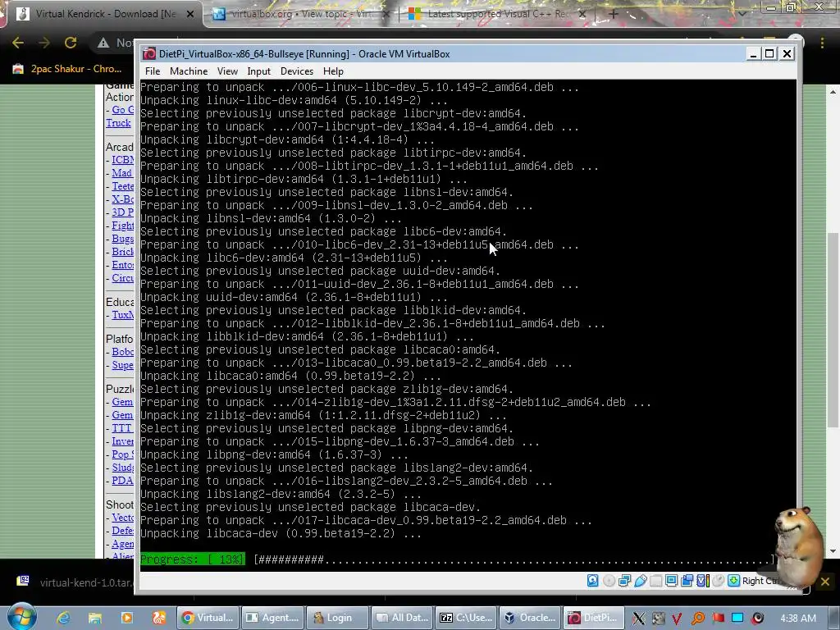Screen dimensions: 840x630
Task: Open Windows Explorer folder from taskbar
Action: click(x=95, y=618)
